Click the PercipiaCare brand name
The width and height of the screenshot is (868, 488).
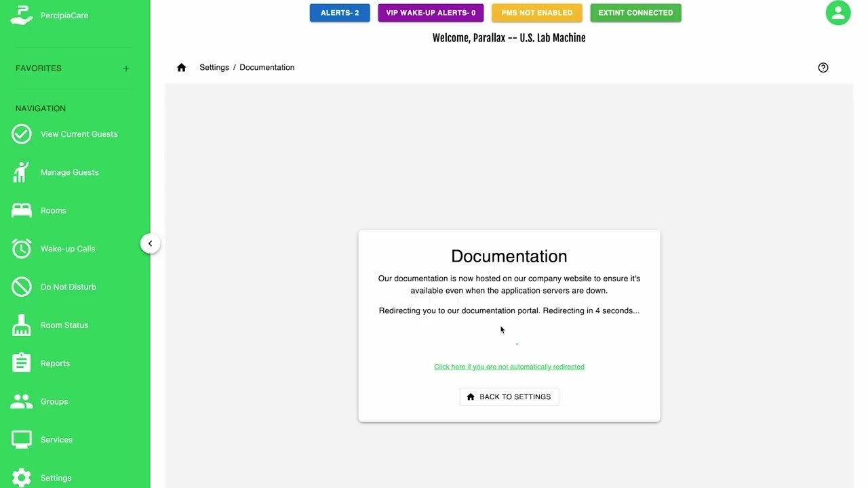[x=64, y=15]
